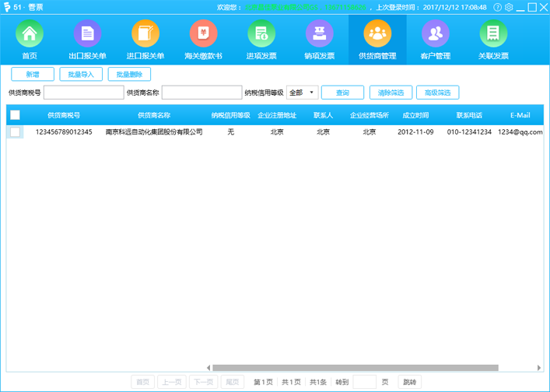Click the 查询 search button
This screenshot has height=392, width=550.
pyautogui.click(x=342, y=93)
